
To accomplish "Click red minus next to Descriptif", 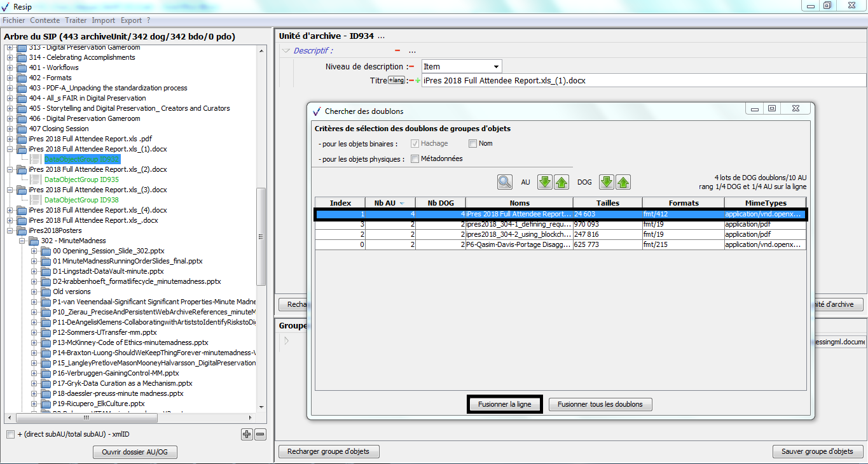I will click(x=397, y=51).
